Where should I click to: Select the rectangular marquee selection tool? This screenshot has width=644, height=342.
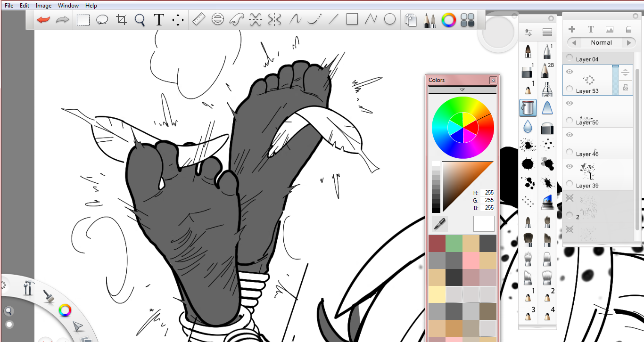[83, 20]
